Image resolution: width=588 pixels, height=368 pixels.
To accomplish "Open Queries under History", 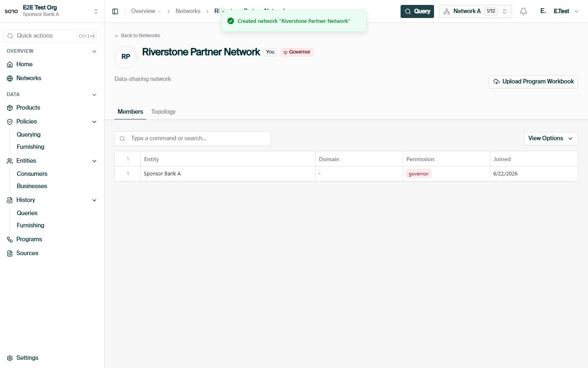I will (27, 213).
